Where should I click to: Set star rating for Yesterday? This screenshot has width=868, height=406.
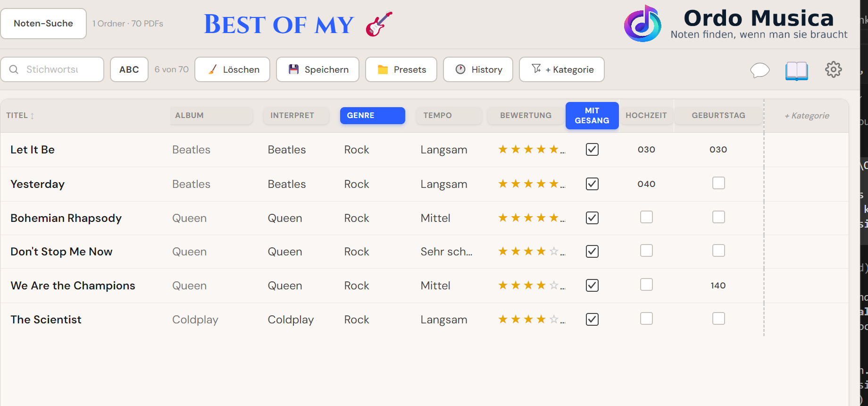[529, 184]
